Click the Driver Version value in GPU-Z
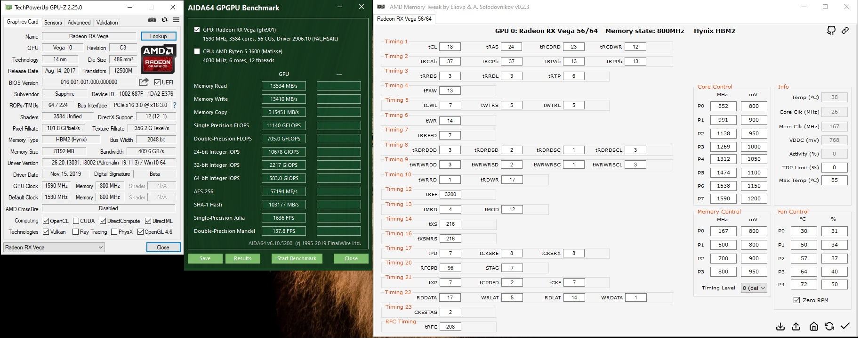 (108, 163)
